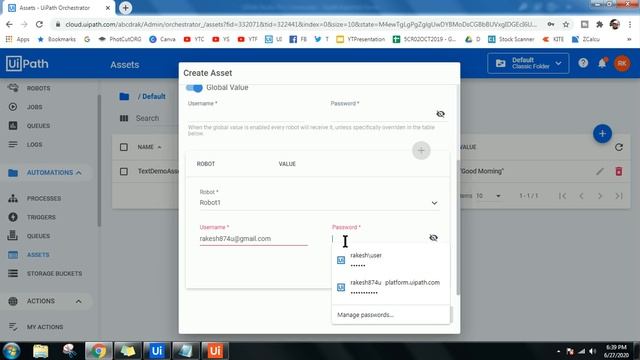Bookmark this page with star icon

pyautogui.click(x=566, y=24)
